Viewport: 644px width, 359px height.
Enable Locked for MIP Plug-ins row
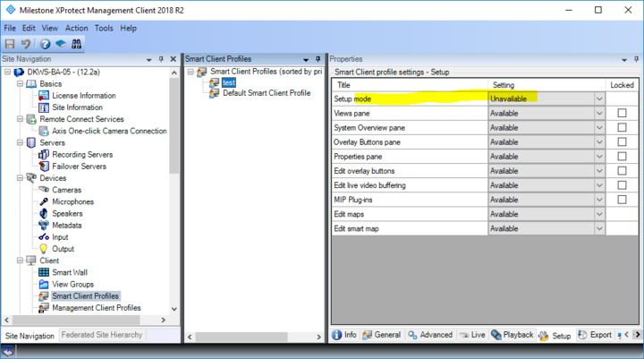pos(622,200)
